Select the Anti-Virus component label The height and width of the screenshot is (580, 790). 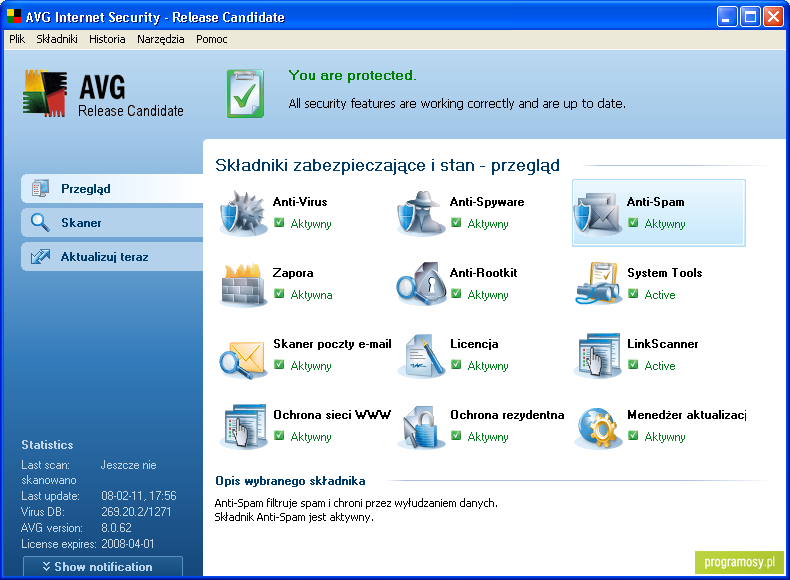[x=300, y=202]
